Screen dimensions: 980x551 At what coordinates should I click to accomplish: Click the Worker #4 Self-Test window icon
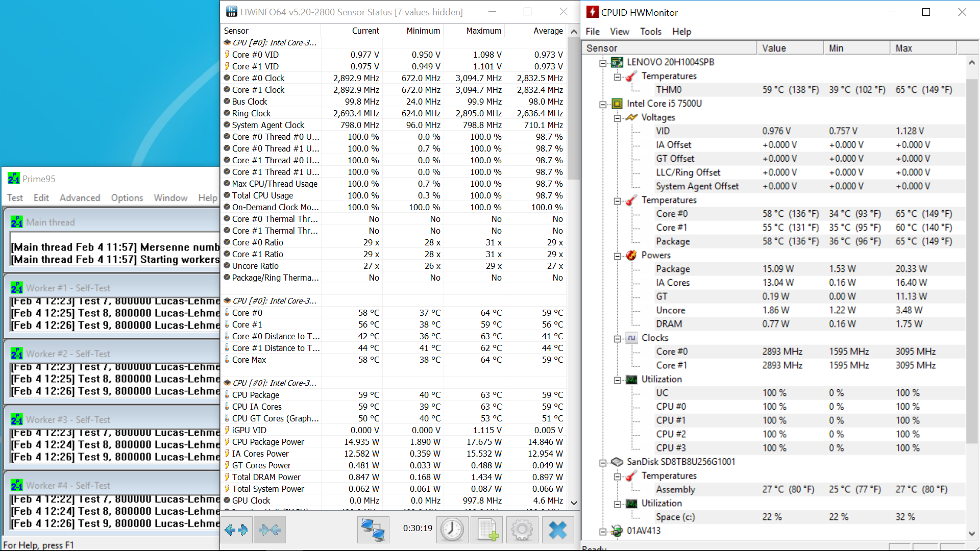tap(17, 485)
